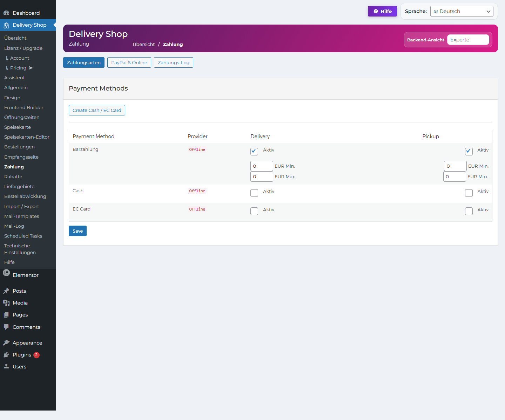Open Rabatte menu item
The image size is (505, 420).
13,176
